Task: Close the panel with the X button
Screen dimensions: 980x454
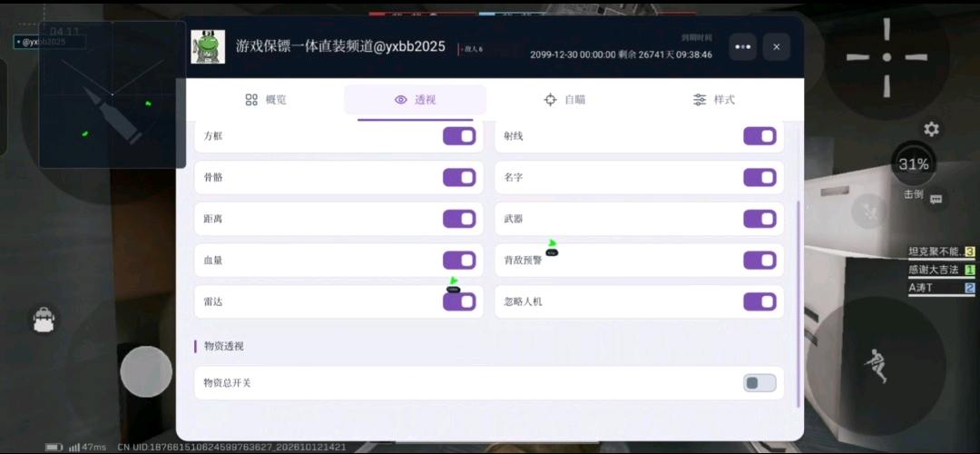Action: (x=776, y=47)
